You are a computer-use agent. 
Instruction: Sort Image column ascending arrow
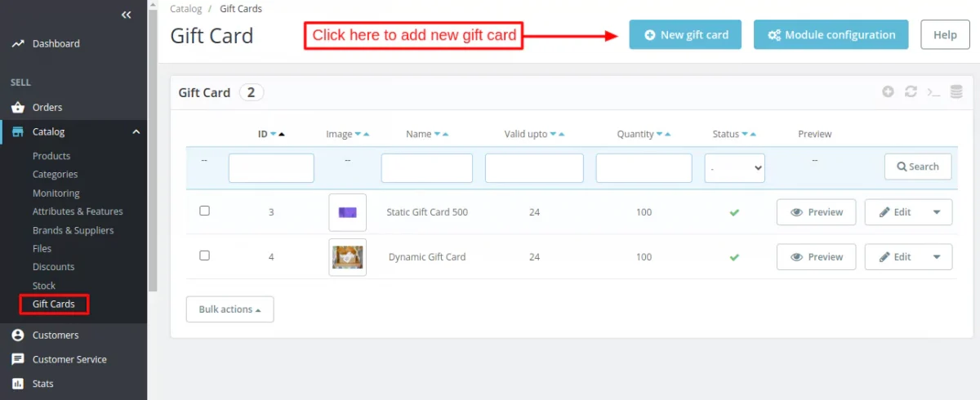(367, 134)
